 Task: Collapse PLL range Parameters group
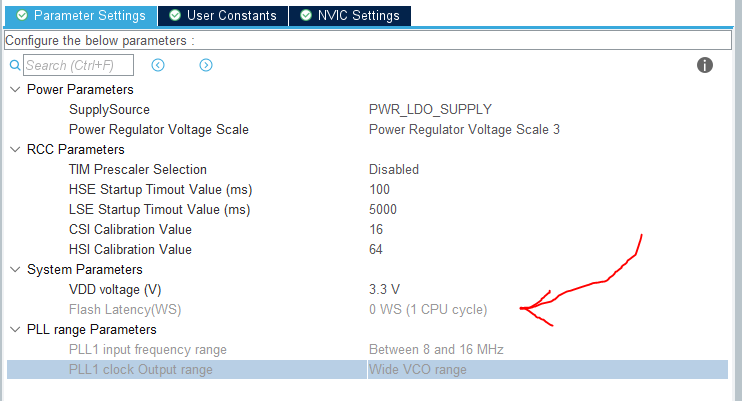[x=14, y=329]
